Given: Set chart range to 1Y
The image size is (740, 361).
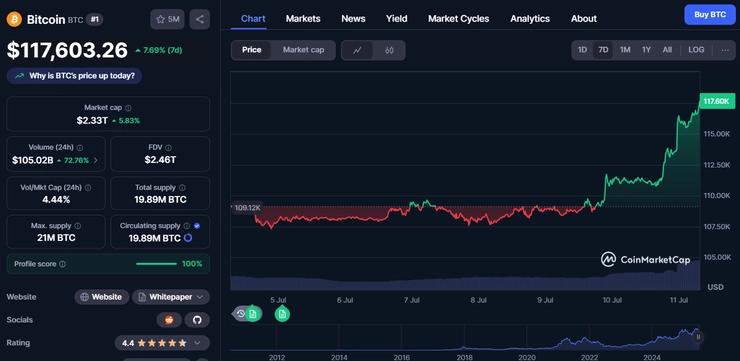Looking at the screenshot, I should click(646, 50).
